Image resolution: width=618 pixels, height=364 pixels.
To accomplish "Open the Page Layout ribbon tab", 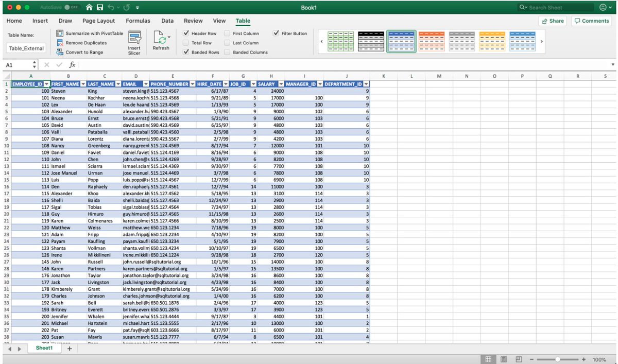I will click(99, 21).
